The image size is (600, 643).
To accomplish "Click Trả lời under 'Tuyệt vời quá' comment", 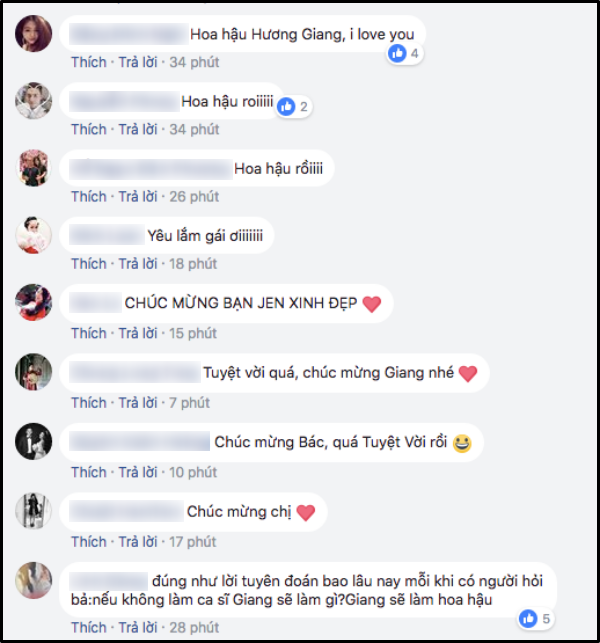I will tap(138, 403).
